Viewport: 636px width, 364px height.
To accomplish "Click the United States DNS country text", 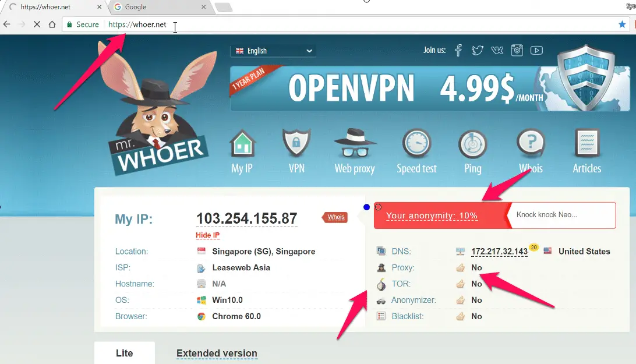I will 584,252.
